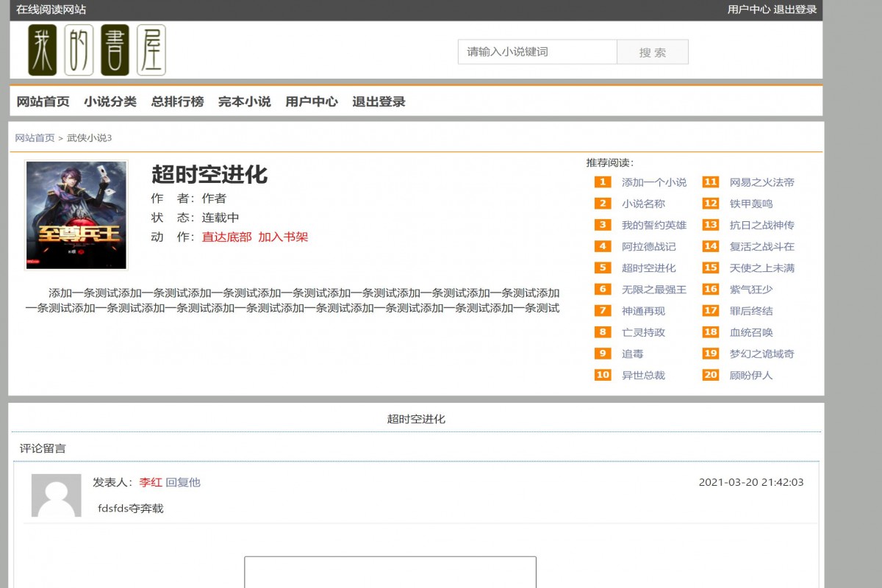Click the 我的書屋 site logo
Viewport: 882px width, 588px height.
pos(96,51)
